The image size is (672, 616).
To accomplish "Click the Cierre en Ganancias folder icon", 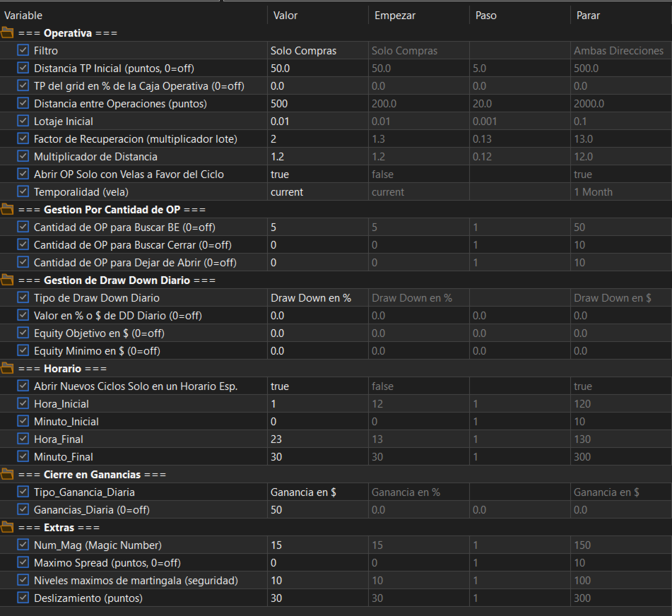I will click(7, 474).
